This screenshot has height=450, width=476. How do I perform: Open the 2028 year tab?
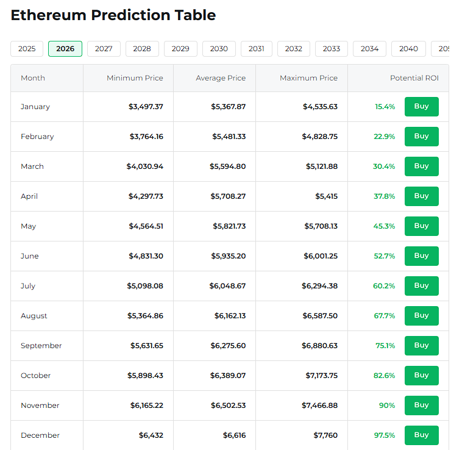click(x=142, y=49)
